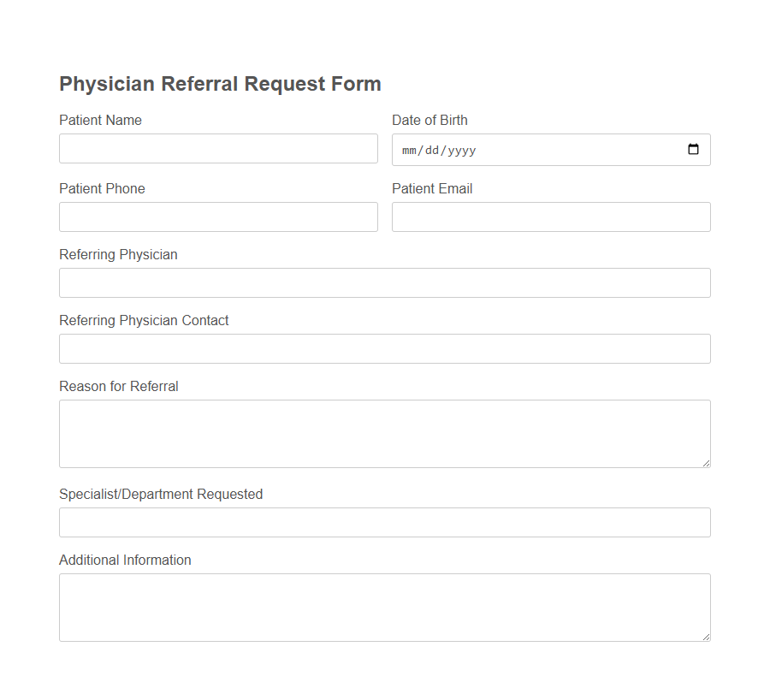The image size is (770, 700).
Task: Select the Referring Physician field
Action: [384, 282]
